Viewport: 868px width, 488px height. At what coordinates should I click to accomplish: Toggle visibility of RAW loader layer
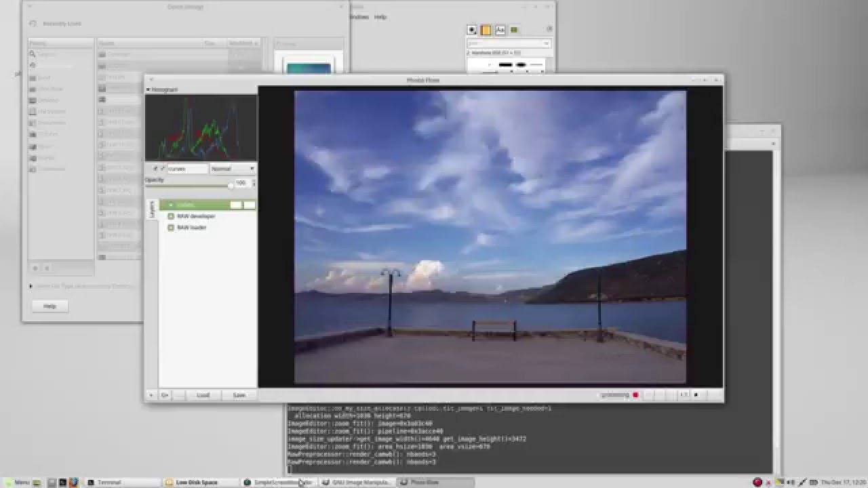click(x=171, y=228)
